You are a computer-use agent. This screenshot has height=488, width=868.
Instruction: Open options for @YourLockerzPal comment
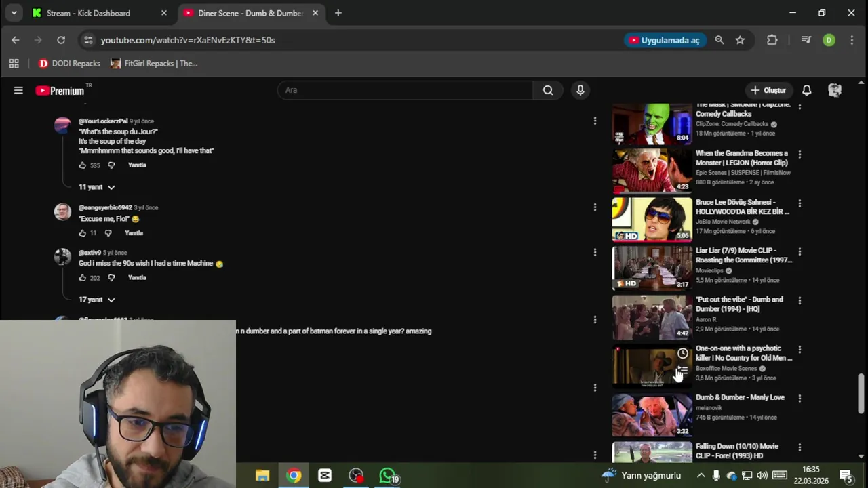(x=595, y=121)
